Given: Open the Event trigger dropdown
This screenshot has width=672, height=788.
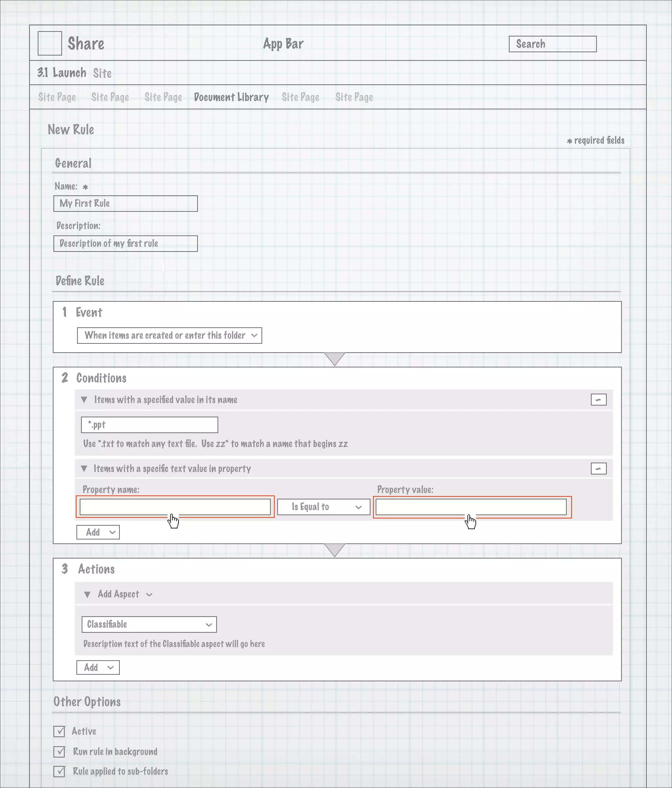Looking at the screenshot, I should [x=169, y=336].
